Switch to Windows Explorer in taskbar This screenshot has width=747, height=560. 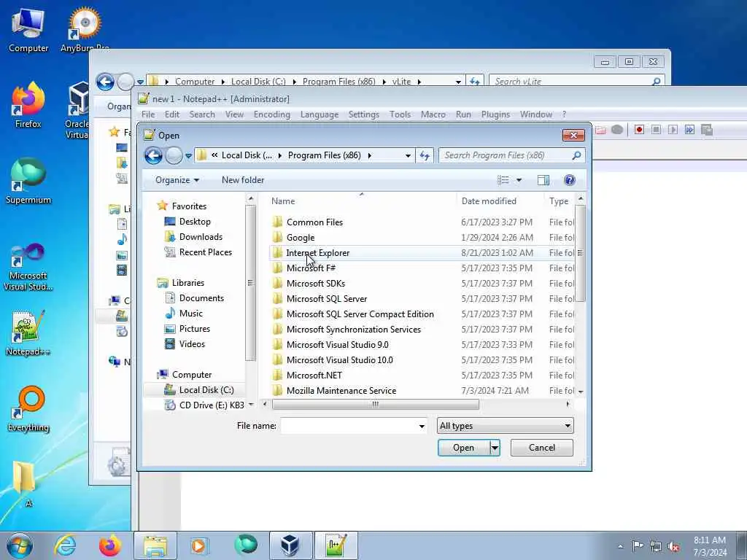pos(155,545)
